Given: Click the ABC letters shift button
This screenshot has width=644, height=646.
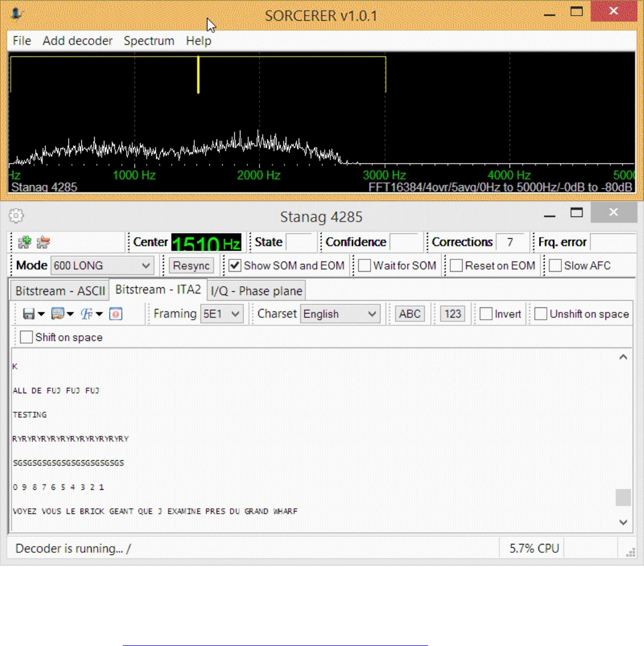Looking at the screenshot, I should click(410, 314).
